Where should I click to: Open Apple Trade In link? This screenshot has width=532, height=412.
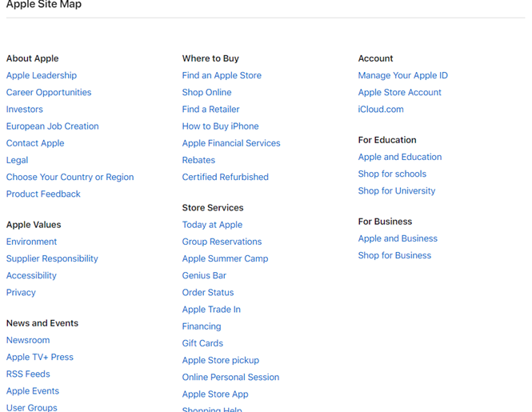211,310
